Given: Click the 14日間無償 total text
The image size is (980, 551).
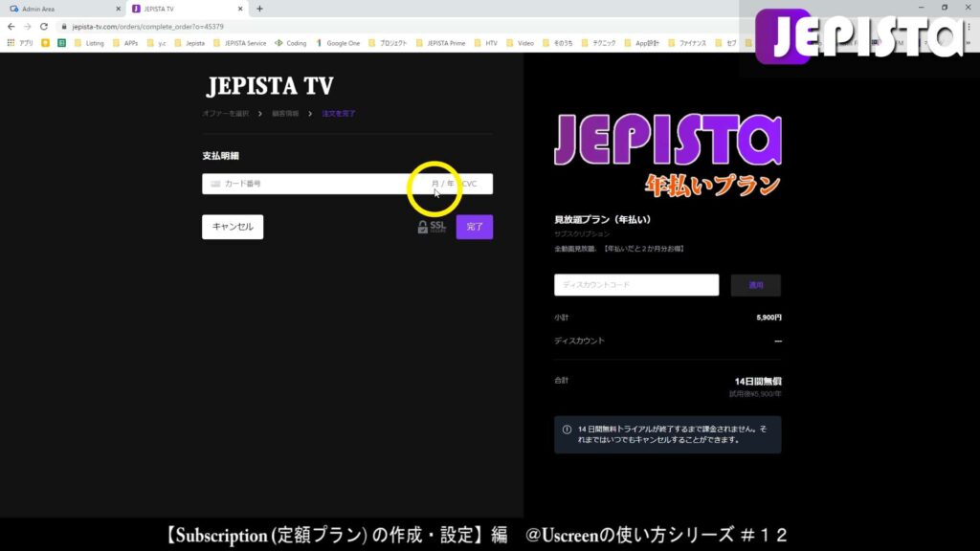Looking at the screenshot, I should [758, 381].
